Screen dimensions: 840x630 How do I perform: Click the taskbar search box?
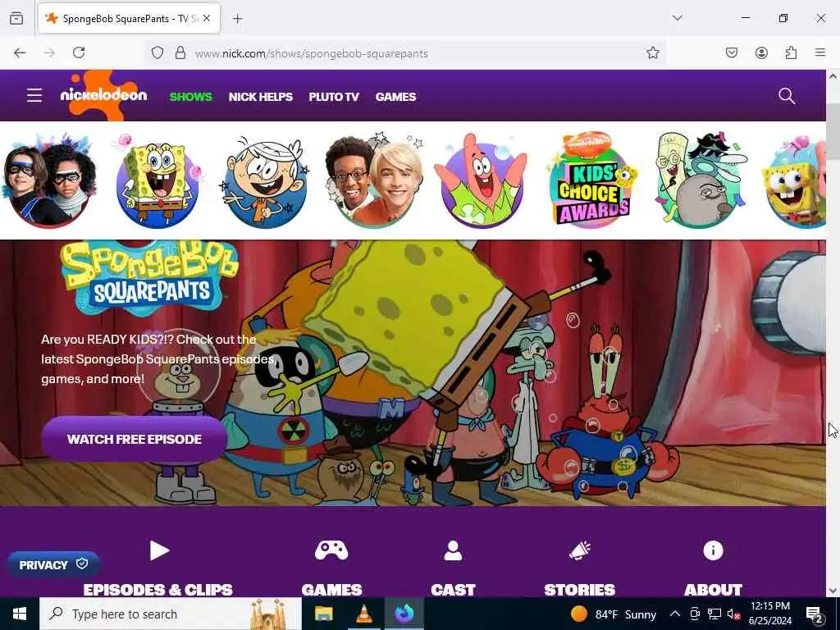tap(171, 614)
